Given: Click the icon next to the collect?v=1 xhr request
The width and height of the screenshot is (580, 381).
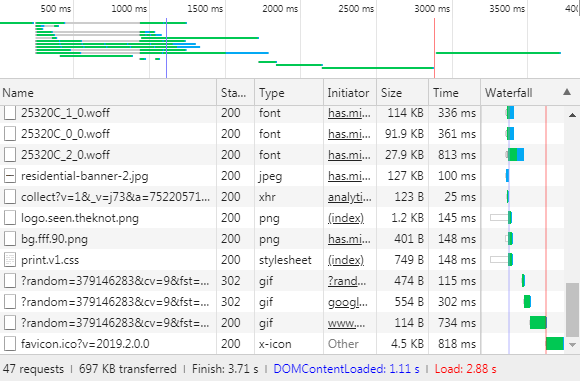Looking at the screenshot, I should (10, 197).
